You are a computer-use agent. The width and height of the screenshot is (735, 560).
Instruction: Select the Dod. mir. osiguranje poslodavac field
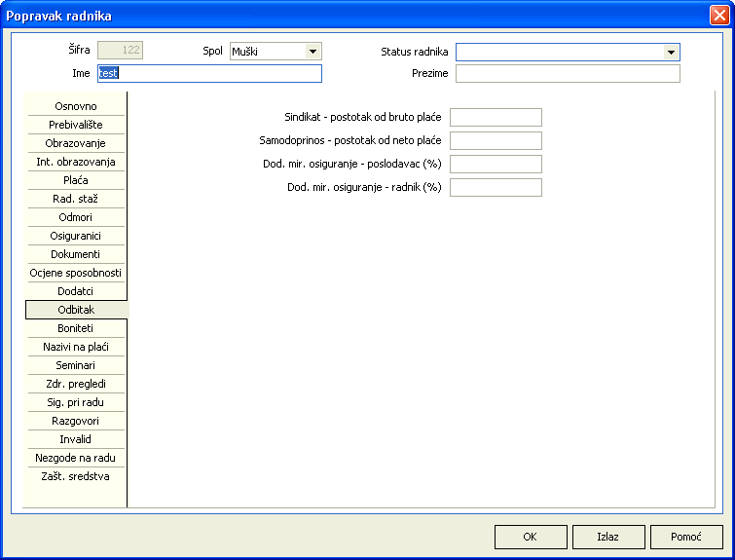click(496, 165)
